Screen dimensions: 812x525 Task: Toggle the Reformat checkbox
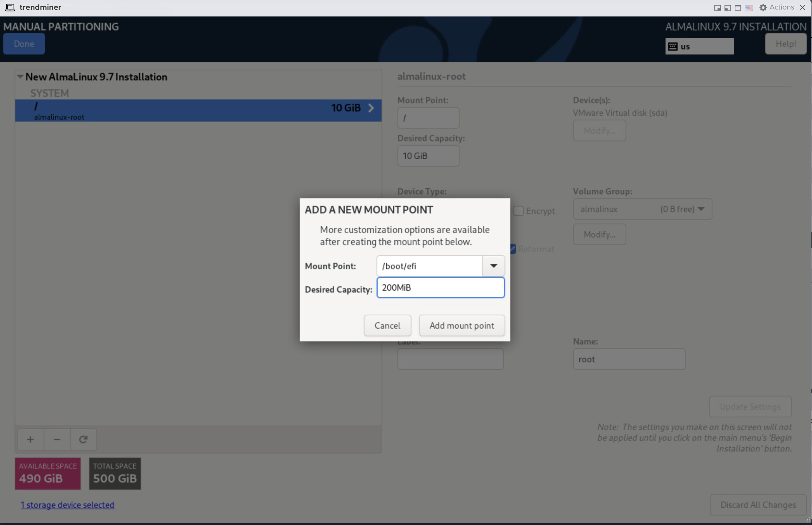pyautogui.click(x=513, y=249)
